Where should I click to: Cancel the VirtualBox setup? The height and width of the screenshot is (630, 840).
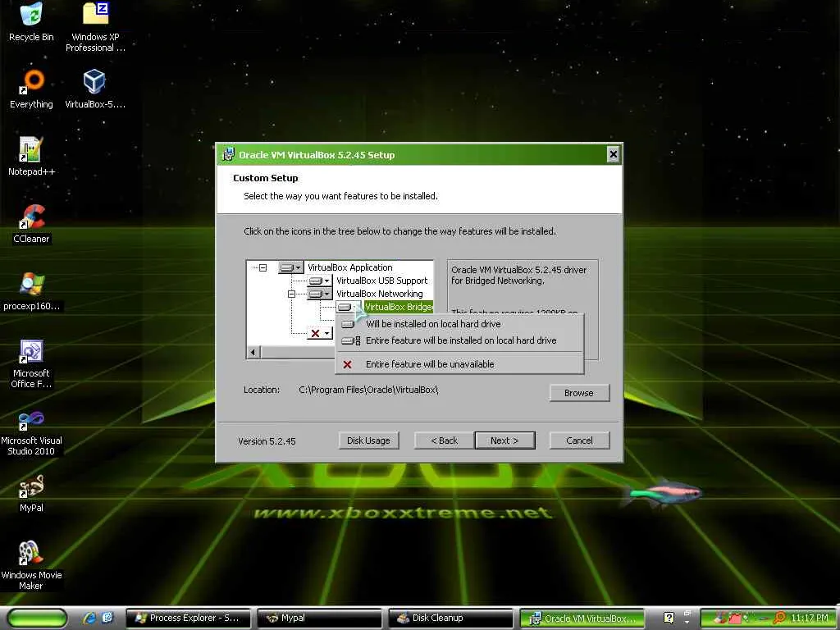tap(579, 441)
